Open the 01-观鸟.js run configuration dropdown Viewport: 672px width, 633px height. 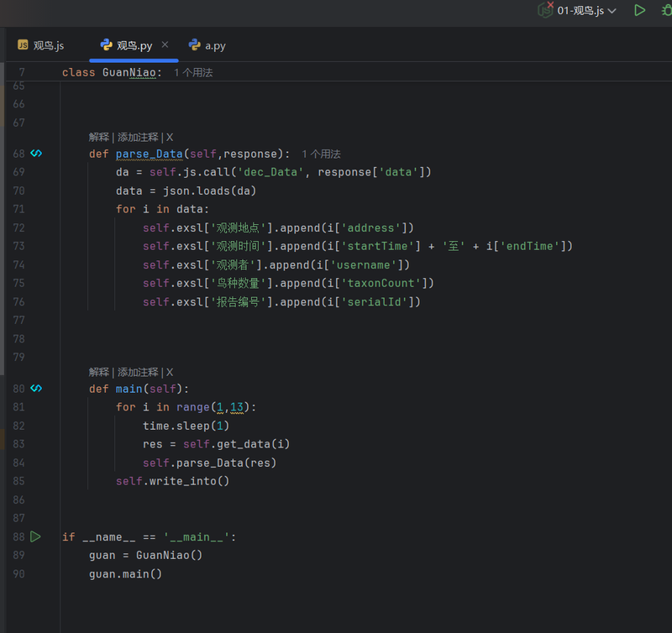coord(586,11)
